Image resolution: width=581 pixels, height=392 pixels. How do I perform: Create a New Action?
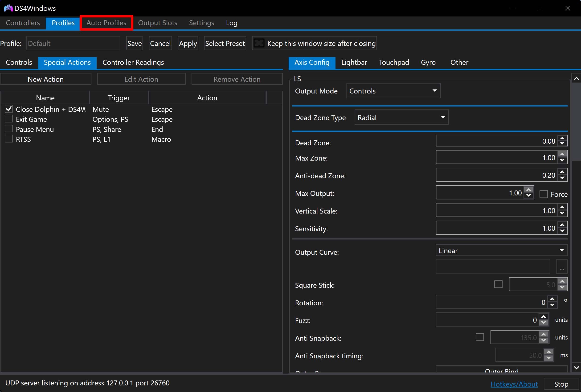coord(46,79)
